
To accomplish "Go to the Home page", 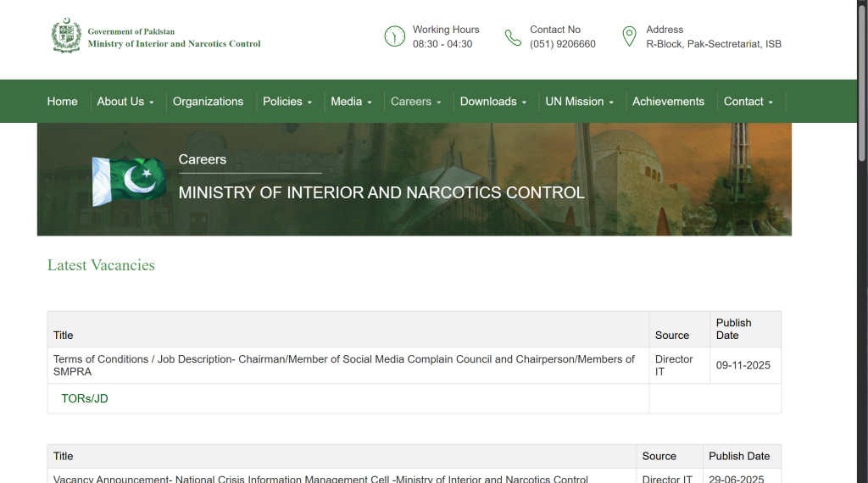I will click(62, 102).
